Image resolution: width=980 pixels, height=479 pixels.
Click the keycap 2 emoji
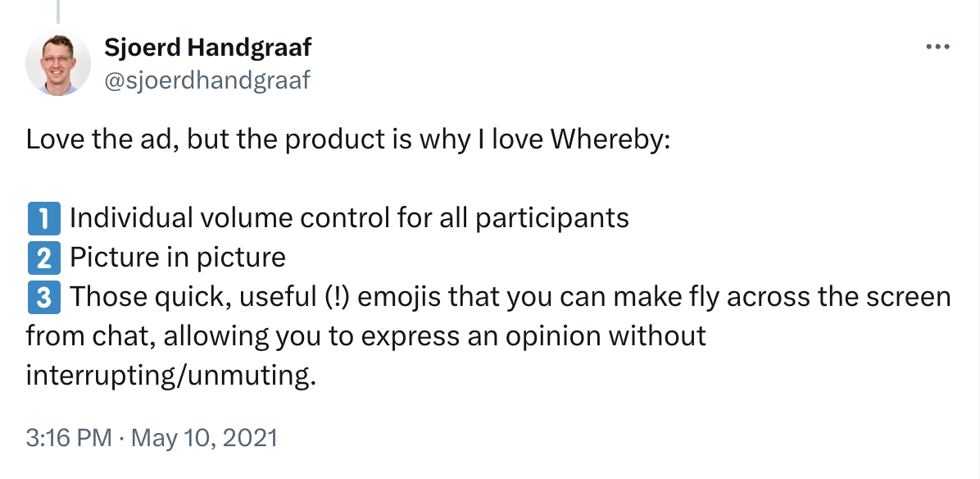click(x=44, y=258)
